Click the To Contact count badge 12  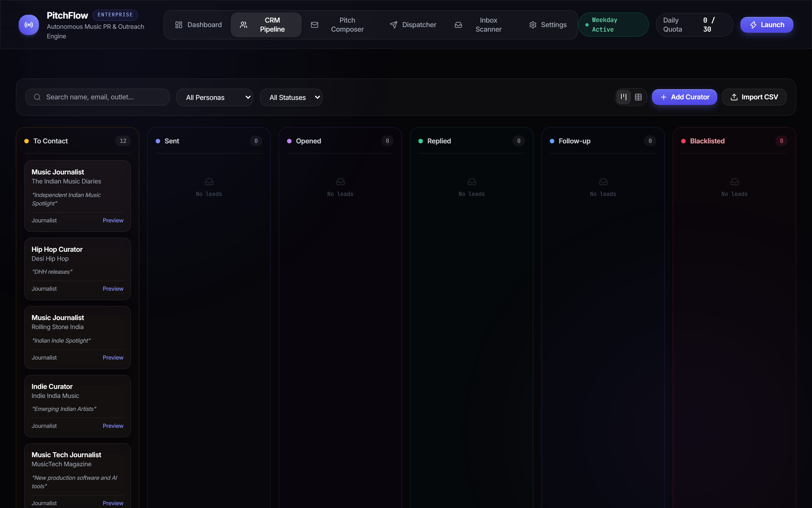(x=123, y=141)
